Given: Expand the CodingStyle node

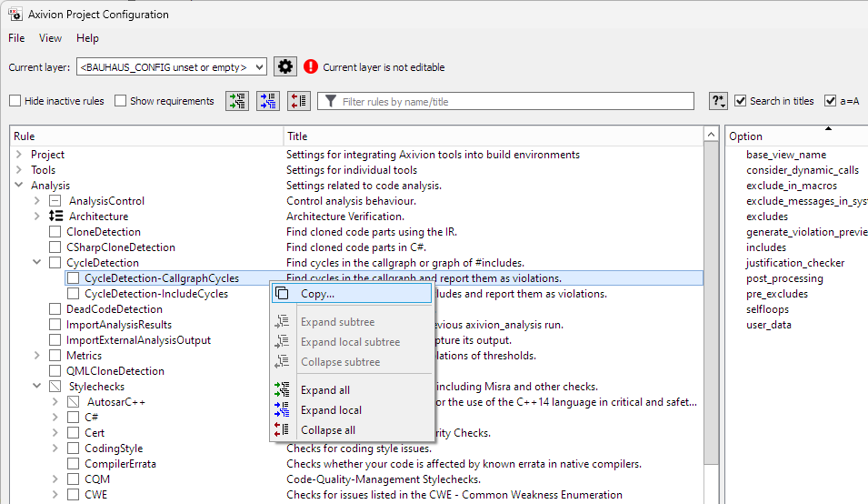Looking at the screenshot, I should click(x=55, y=449).
